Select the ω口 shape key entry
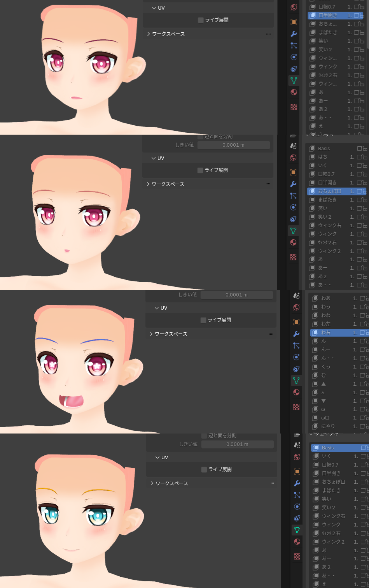 click(325, 418)
